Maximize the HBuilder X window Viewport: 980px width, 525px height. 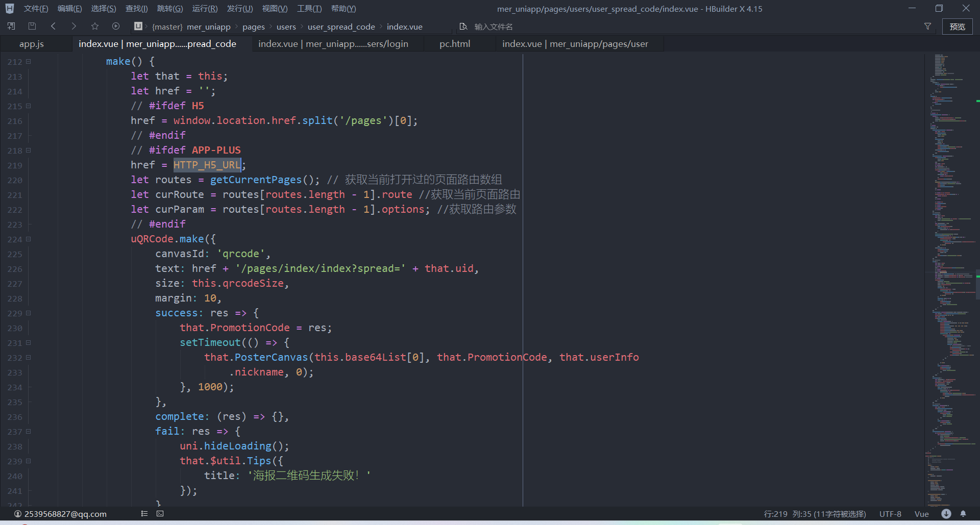pyautogui.click(x=939, y=8)
